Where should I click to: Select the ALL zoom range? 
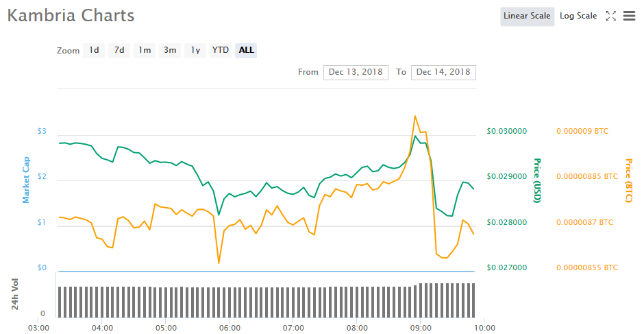pyautogui.click(x=246, y=50)
